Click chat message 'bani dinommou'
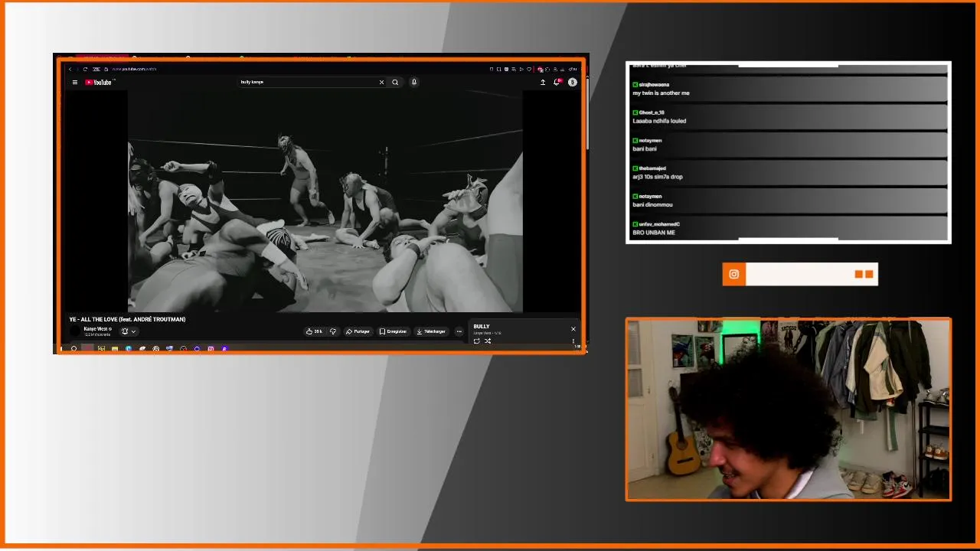This screenshot has width=980, height=551. [652, 204]
